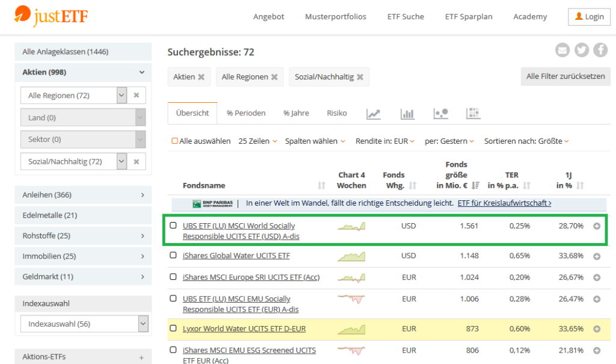Open 4-week chart of Lyxor World Water
The image size is (616, 364).
pyautogui.click(x=351, y=330)
